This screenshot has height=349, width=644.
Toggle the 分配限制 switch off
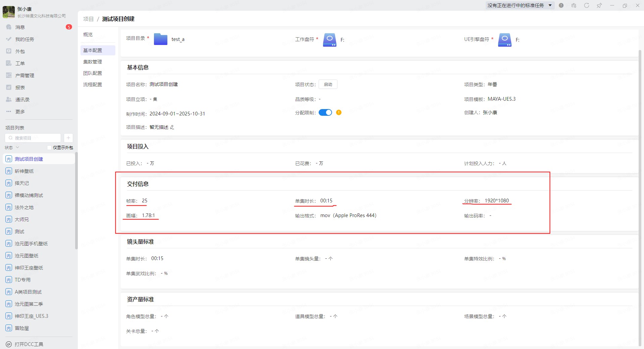click(325, 112)
